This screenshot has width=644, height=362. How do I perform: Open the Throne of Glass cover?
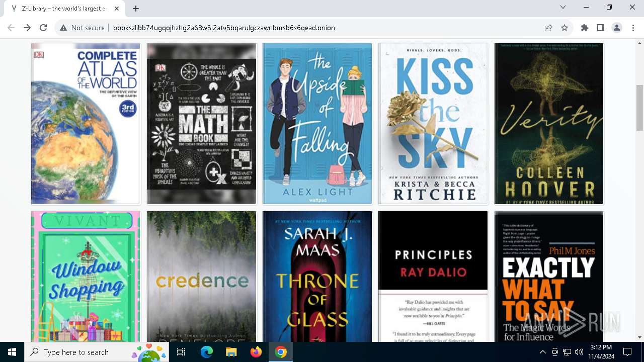pyautogui.click(x=317, y=277)
